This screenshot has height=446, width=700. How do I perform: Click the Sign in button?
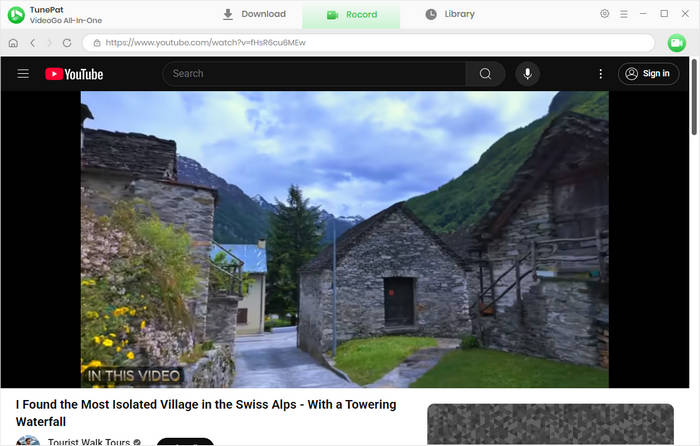[647, 74]
